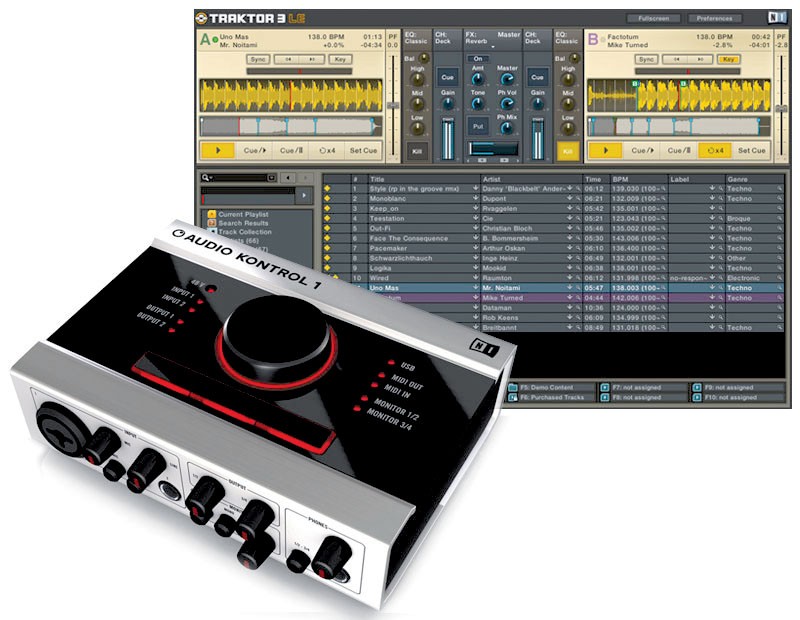Screen dimensions: 800x620
Task: Open Preferences
Action: 714,18
